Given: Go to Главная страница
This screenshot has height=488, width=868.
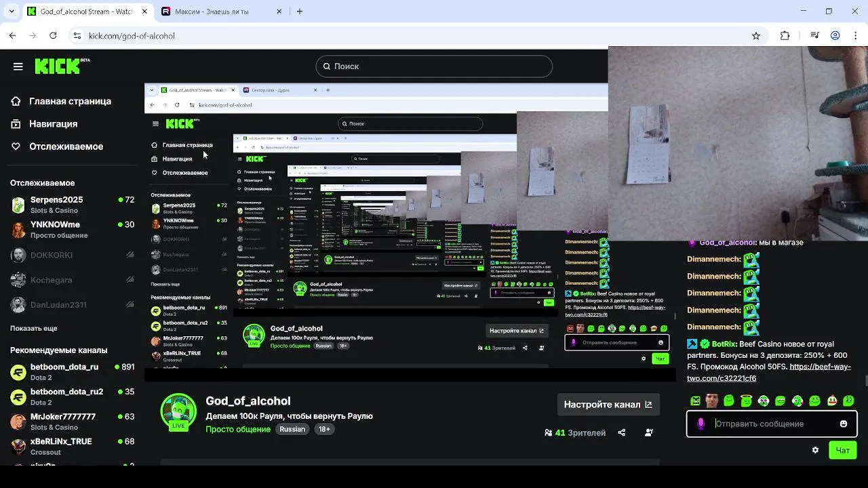Looking at the screenshot, I should click(70, 101).
